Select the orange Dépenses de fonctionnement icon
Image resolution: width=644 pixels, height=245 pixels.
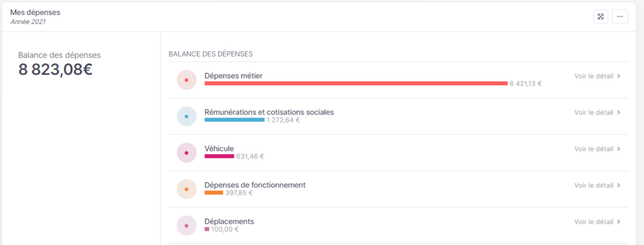(186, 189)
